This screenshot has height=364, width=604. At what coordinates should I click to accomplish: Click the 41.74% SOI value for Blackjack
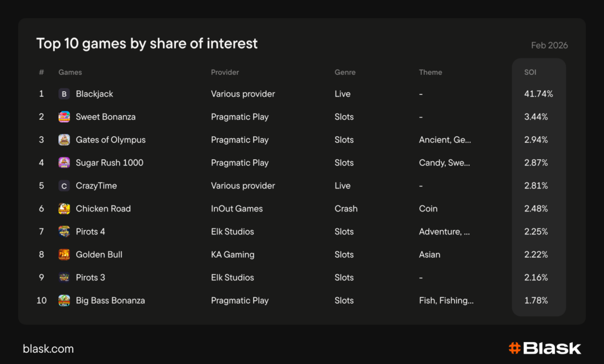click(x=539, y=94)
